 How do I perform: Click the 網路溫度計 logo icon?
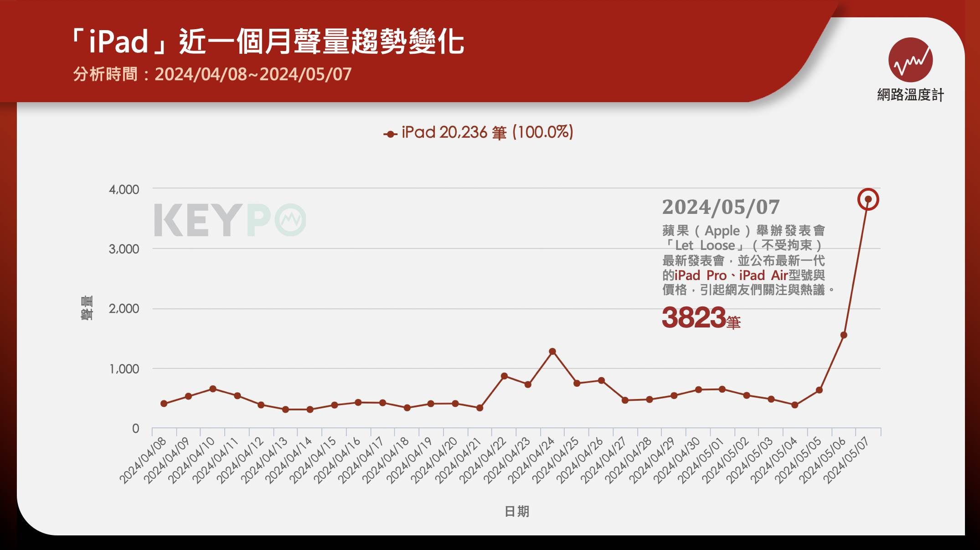pos(910,60)
